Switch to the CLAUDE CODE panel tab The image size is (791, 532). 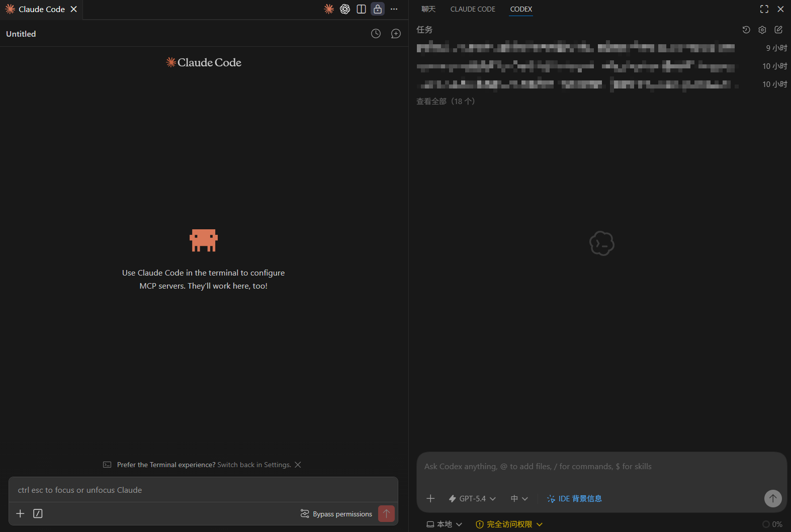pyautogui.click(x=473, y=9)
